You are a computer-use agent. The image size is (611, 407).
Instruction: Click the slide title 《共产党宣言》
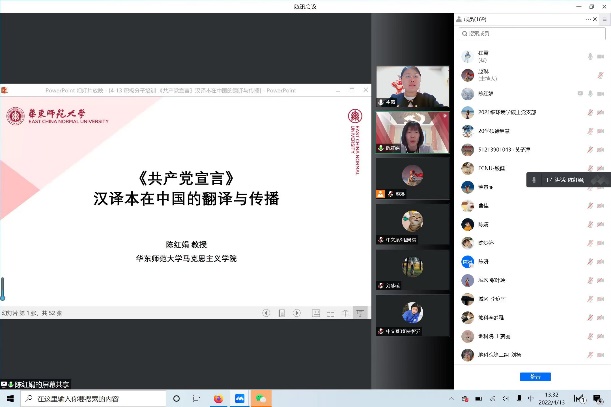[186, 178]
